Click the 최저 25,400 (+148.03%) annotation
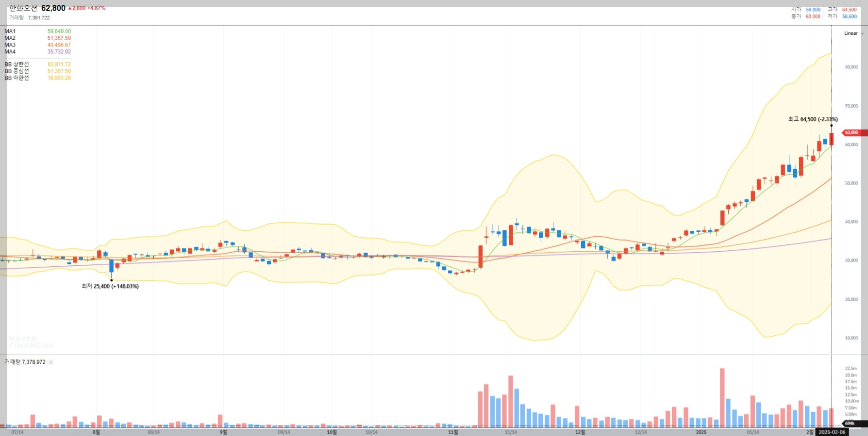Viewport: 868px width, 436px height. pyautogui.click(x=110, y=287)
